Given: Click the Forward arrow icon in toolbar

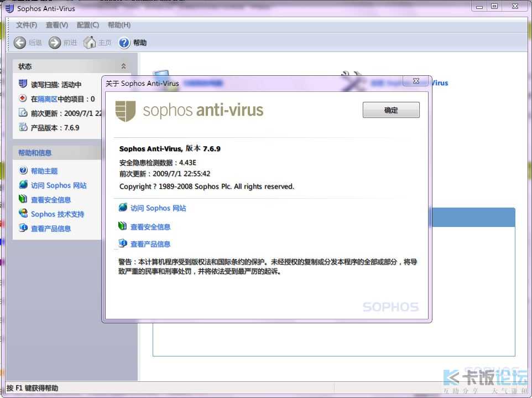Looking at the screenshot, I should pyautogui.click(x=55, y=43).
